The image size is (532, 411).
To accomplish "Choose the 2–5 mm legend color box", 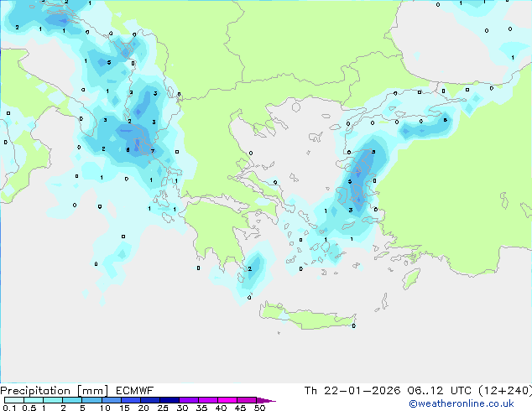I will [x=72, y=400].
